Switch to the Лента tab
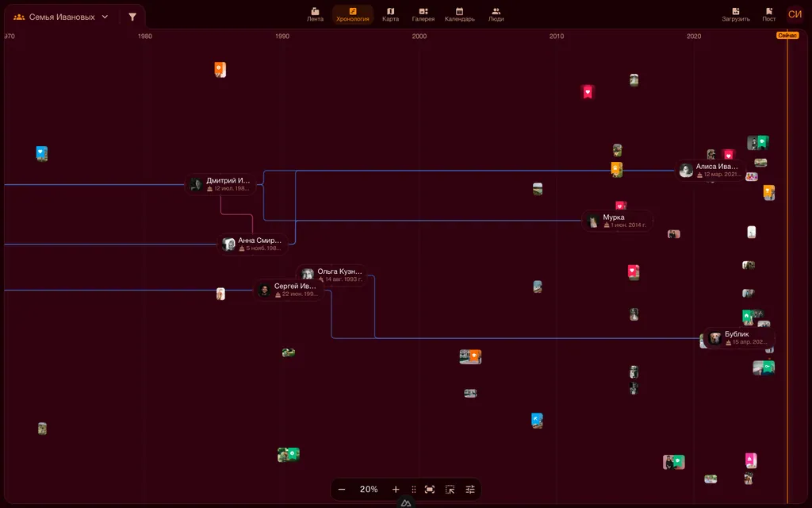Image resolution: width=812 pixels, height=508 pixels. click(x=315, y=14)
